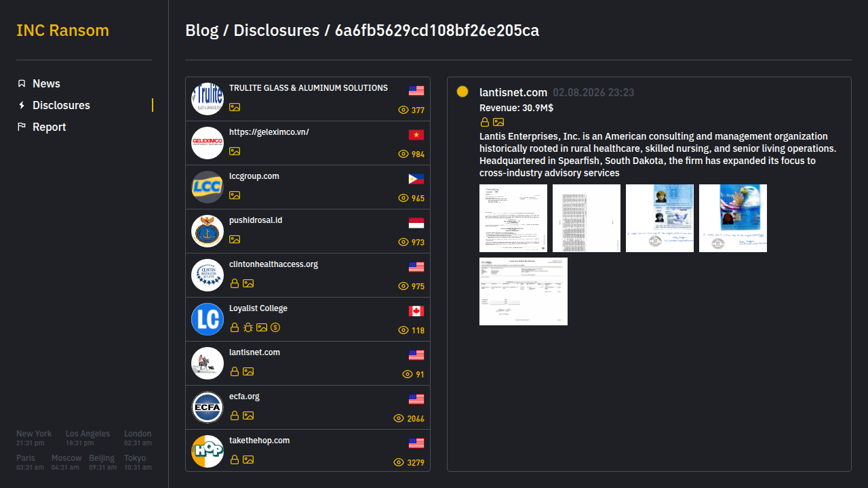
Task: Click the Canada flag in the Loyalist College row
Action: click(x=416, y=311)
